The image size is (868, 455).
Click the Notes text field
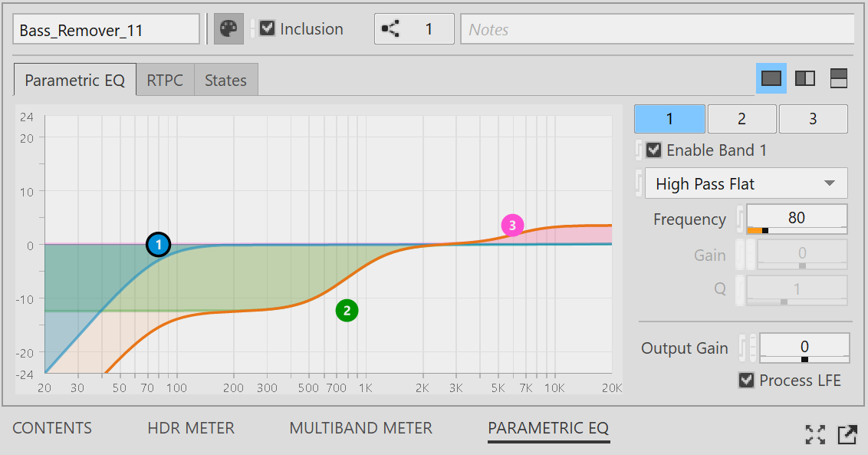pyautogui.click(x=658, y=29)
